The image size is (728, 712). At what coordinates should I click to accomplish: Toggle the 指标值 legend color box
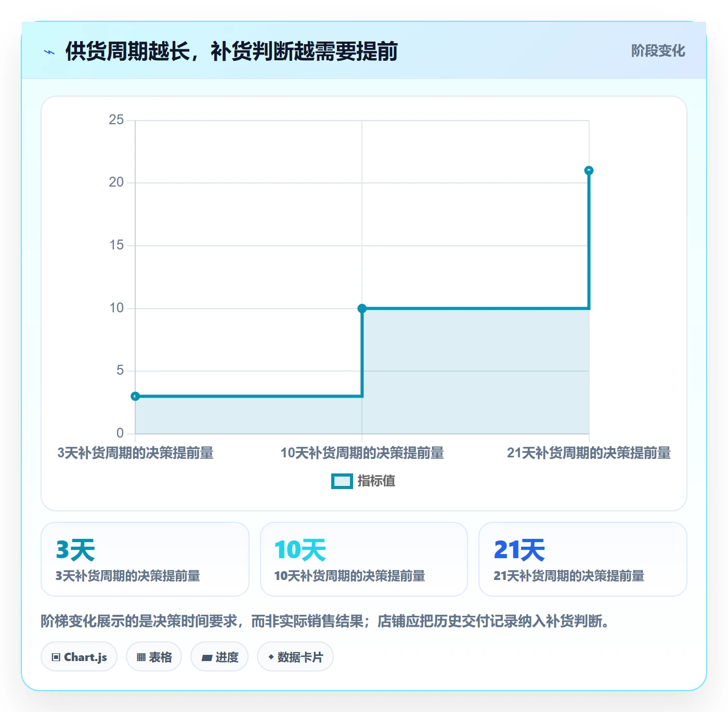342,481
